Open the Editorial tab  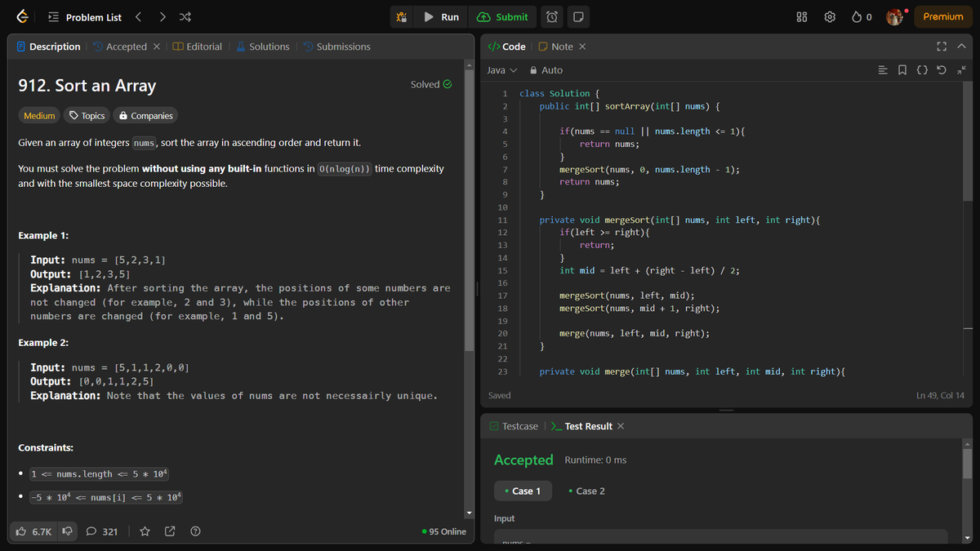coord(197,47)
